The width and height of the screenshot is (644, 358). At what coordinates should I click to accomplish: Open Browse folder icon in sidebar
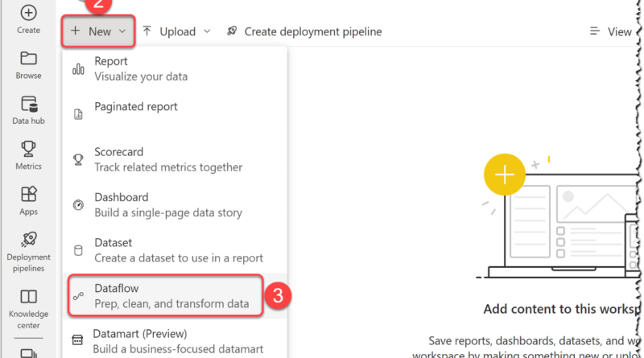point(28,58)
